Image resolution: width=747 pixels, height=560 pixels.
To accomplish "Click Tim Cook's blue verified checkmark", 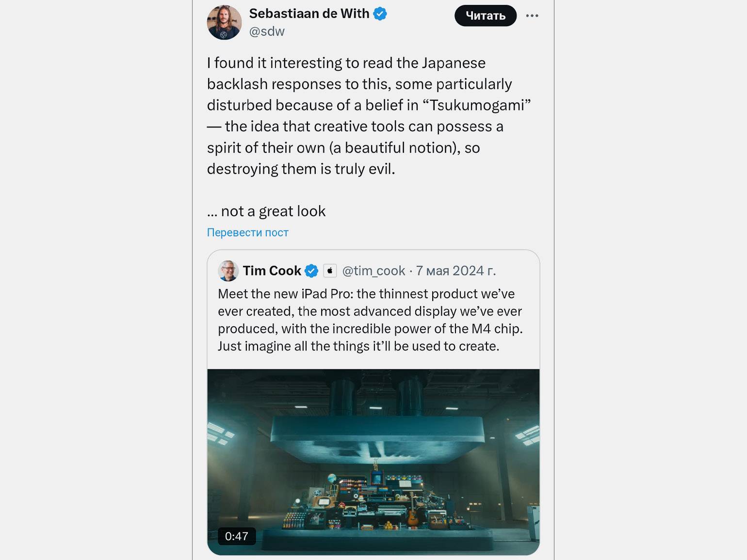I will [x=311, y=271].
